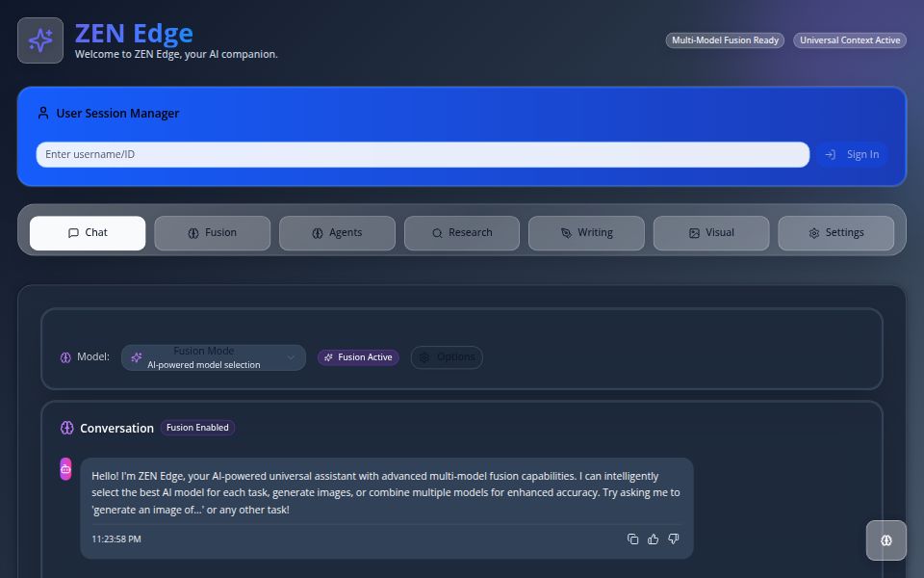Copy the assistant welcome message

(633, 539)
